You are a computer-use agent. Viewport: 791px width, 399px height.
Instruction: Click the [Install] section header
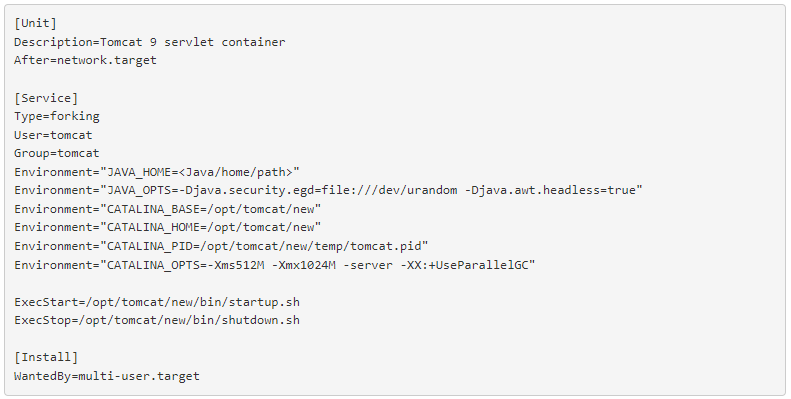pos(46,357)
